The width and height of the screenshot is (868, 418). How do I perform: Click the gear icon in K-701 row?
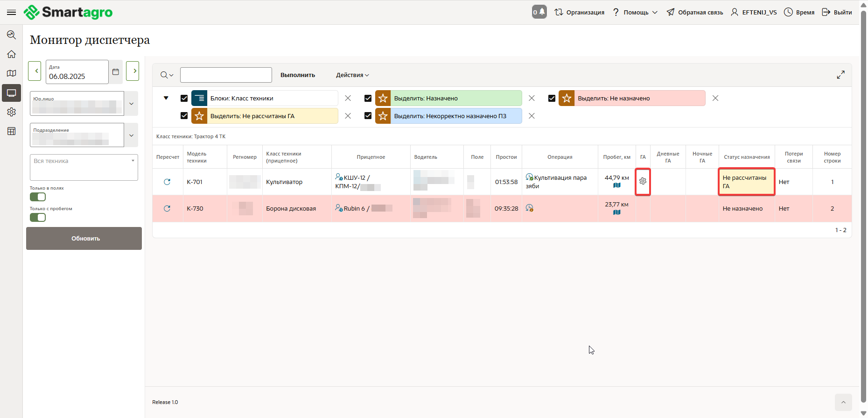[643, 181]
